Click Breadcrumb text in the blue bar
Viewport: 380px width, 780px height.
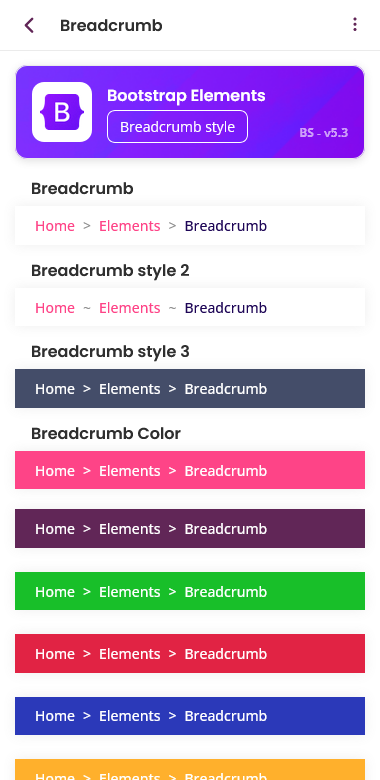point(226,716)
